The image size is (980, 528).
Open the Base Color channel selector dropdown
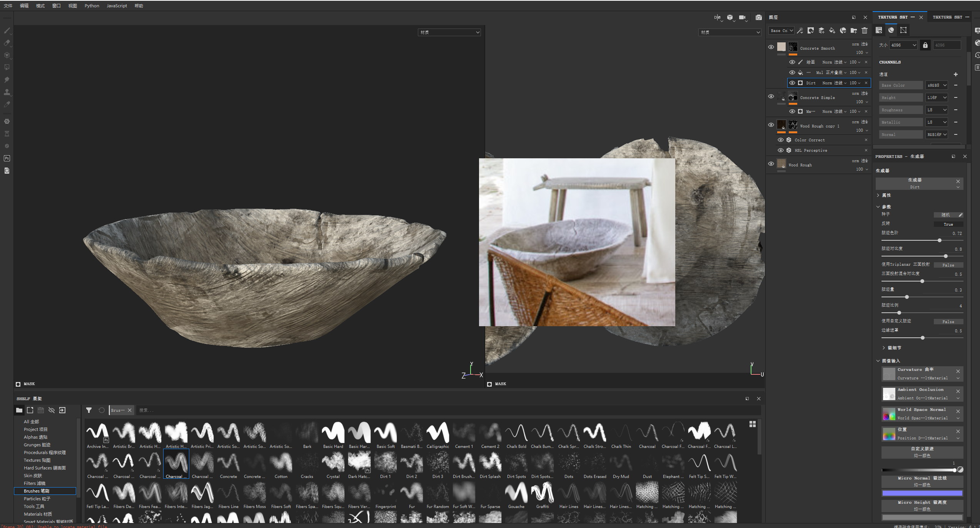tap(781, 30)
